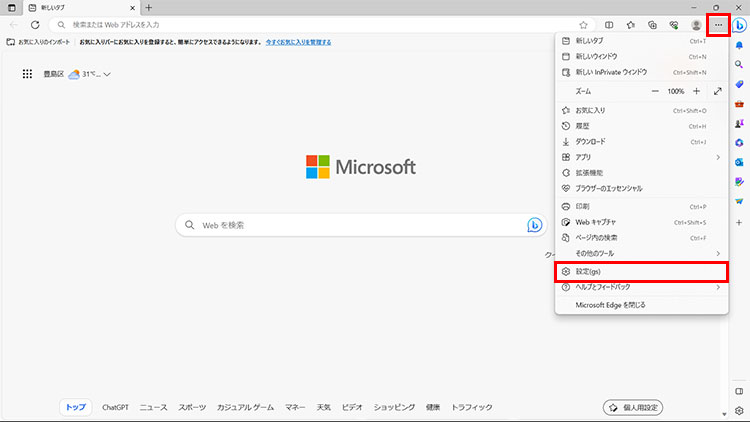Click the Bing icon in search box

point(535,225)
